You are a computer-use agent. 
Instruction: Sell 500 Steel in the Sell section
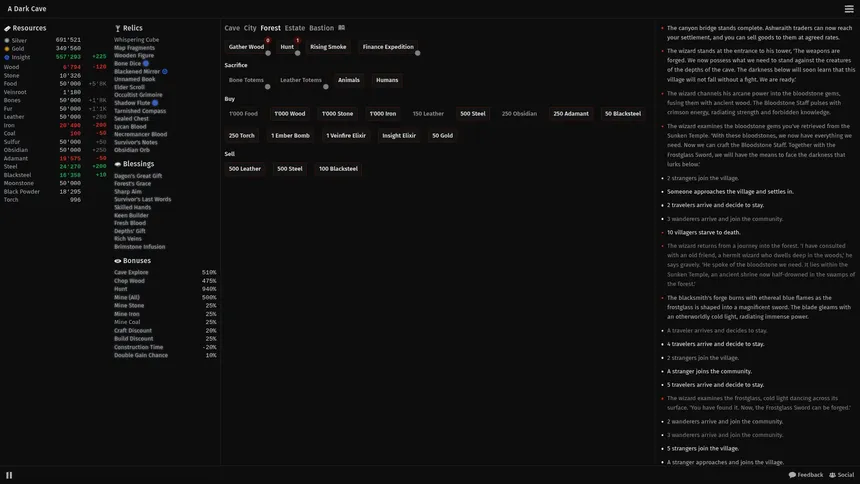(290, 169)
